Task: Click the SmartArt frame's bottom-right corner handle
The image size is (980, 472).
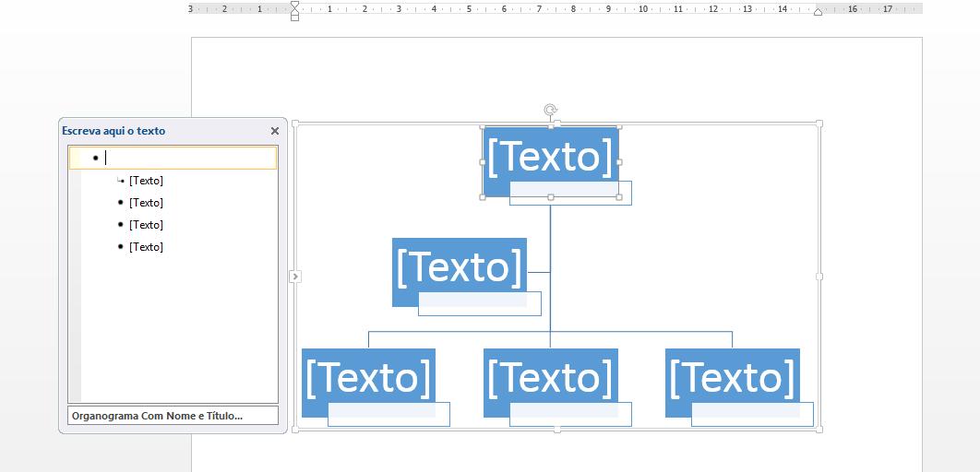Action: pyautogui.click(x=819, y=430)
